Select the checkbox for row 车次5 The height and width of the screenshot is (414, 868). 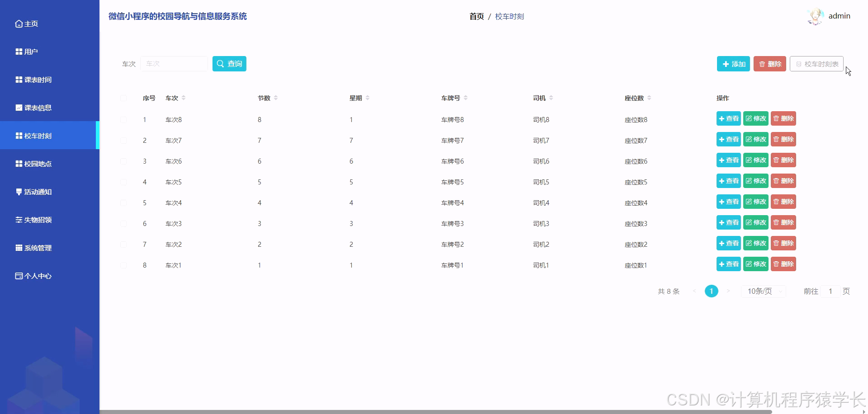coord(123,182)
